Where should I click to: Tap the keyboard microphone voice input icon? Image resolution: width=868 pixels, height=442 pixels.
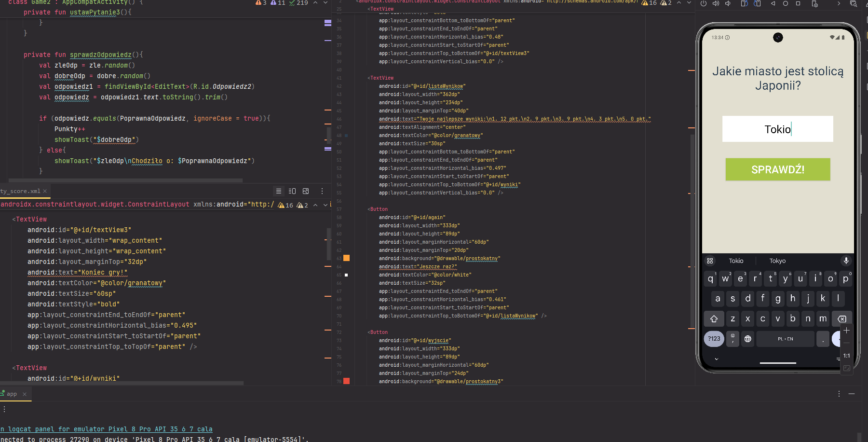pos(846,261)
